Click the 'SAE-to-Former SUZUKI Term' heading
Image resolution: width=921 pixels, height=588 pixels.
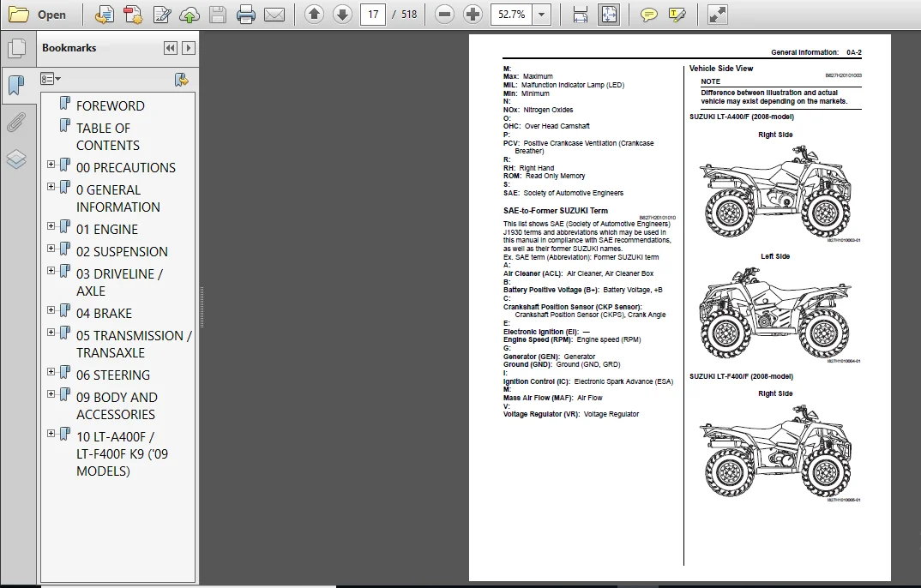click(x=555, y=211)
